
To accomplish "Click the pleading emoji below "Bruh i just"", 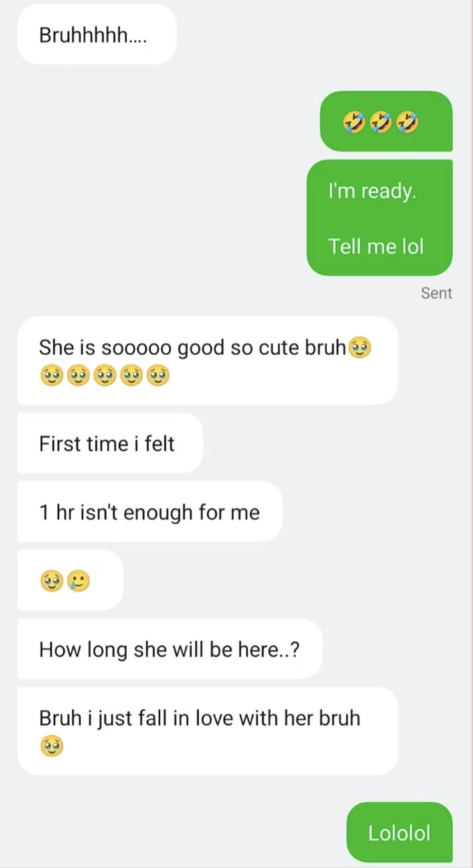I will coord(52,746).
